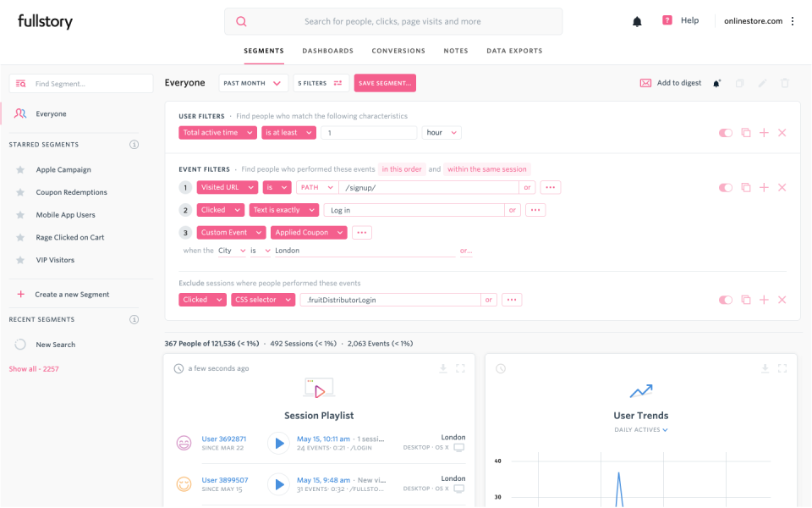Image resolution: width=812 pixels, height=508 pixels.
Task: Click the Find Segment search field
Action: (x=80, y=82)
